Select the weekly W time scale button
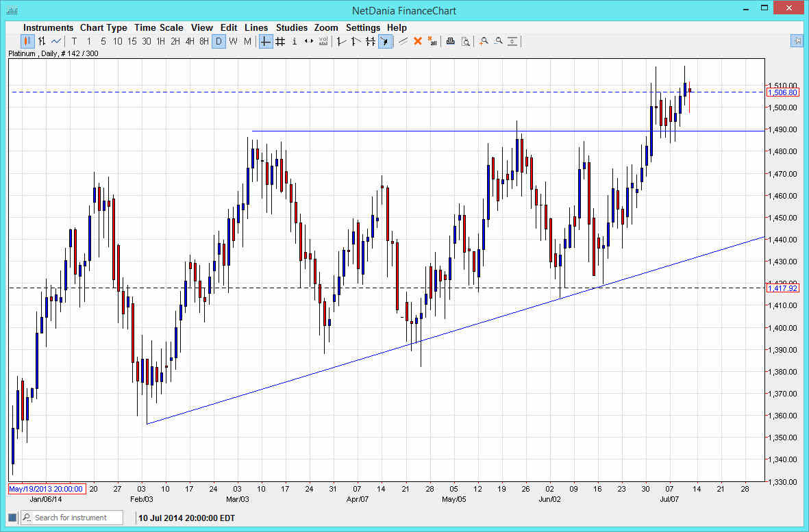This screenshot has height=532, width=809. (x=233, y=42)
